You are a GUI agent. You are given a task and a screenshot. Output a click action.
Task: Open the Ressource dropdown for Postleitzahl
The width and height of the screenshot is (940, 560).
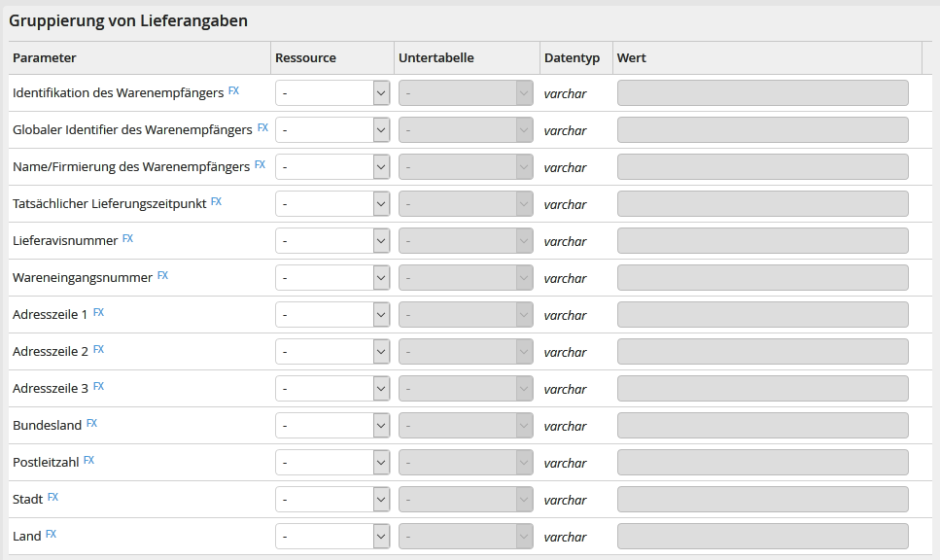tap(332, 463)
